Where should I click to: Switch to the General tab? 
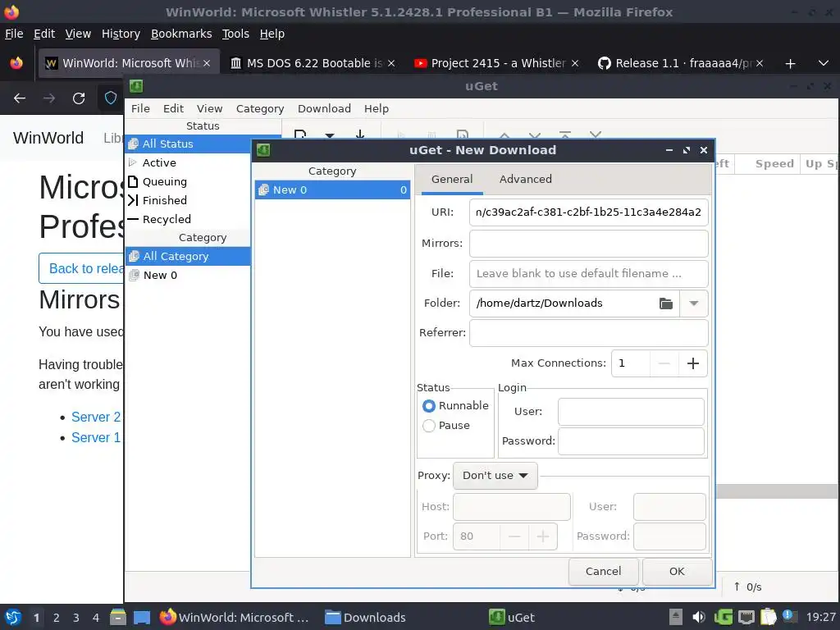pos(452,179)
